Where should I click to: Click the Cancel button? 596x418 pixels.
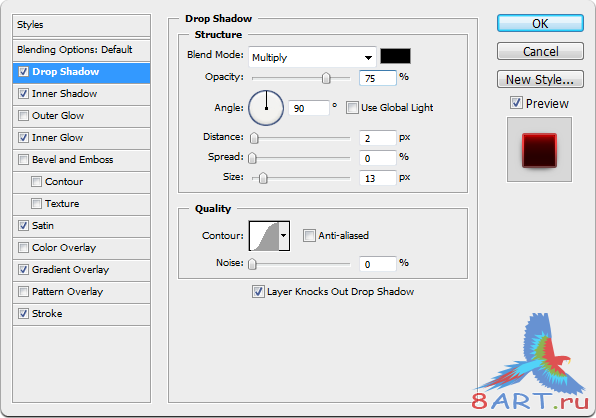(x=540, y=51)
